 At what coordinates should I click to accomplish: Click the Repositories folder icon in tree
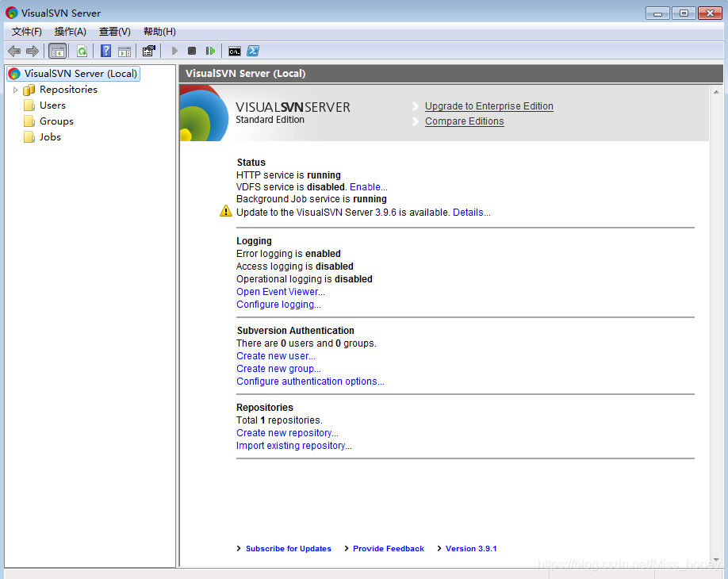point(29,90)
